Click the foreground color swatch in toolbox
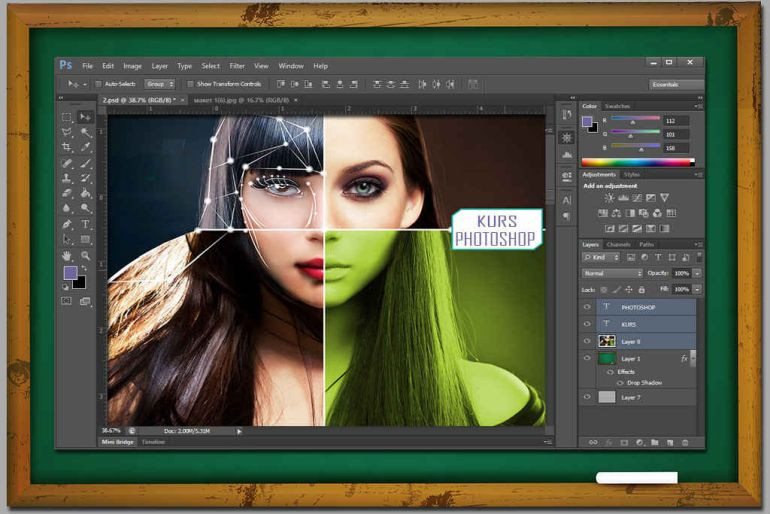Image resolution: width=770 pixels, height=514 pixels. [70, 273]
